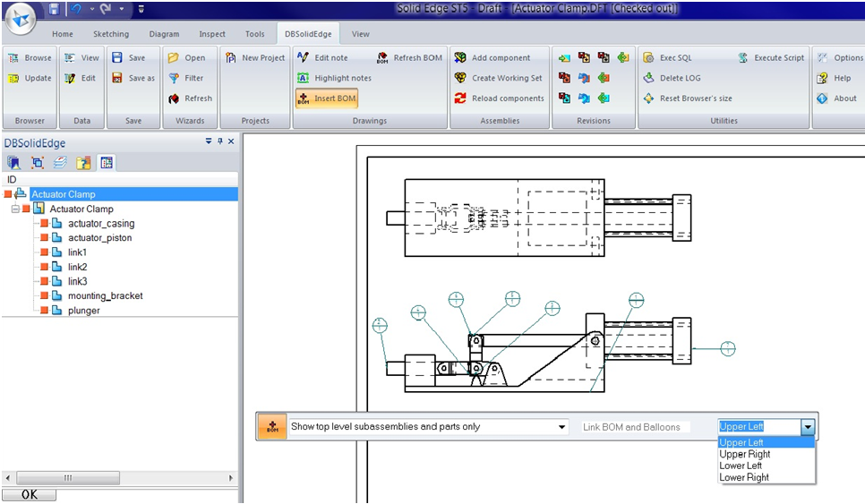Click the Filter wizard button

(186, 78)
